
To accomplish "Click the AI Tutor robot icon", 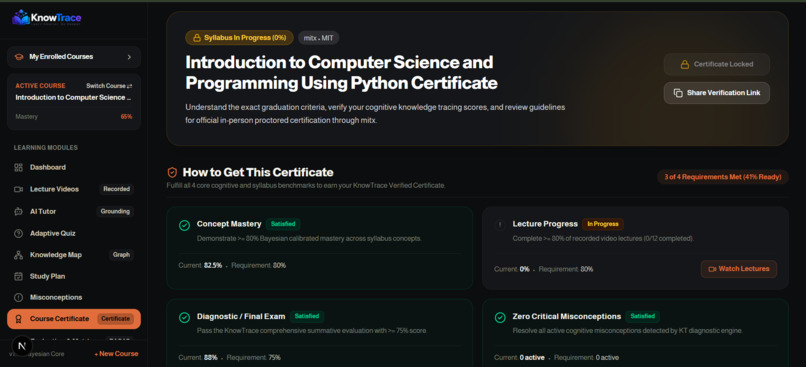I will [x=19, y=211].
